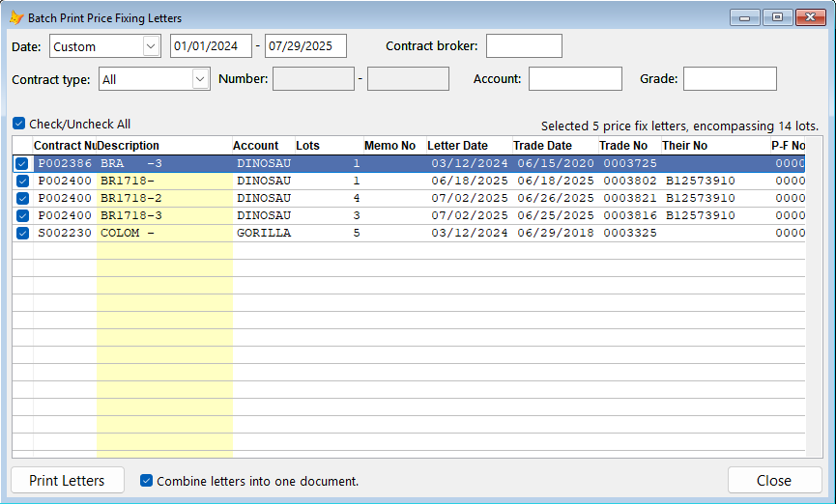Sort by the Lots column header
Image resolution: width=836 pixels, height=504 pixels.
pos(330,146)
